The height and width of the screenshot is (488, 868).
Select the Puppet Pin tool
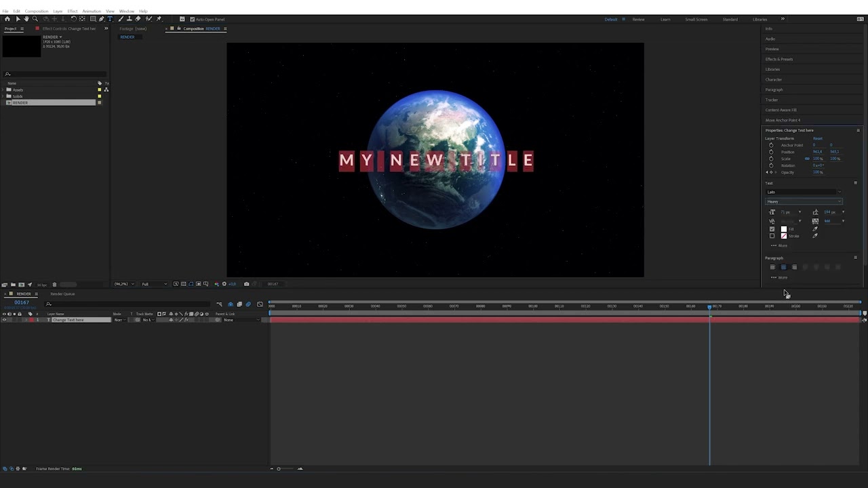tap(159, 19)
